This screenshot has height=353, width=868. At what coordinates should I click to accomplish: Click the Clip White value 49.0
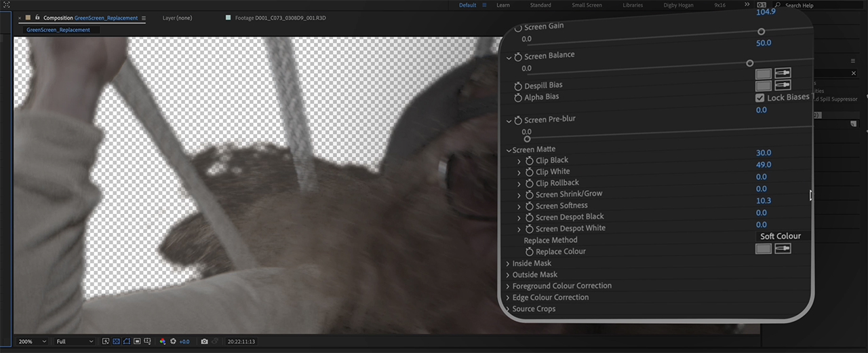pos(763,165)
